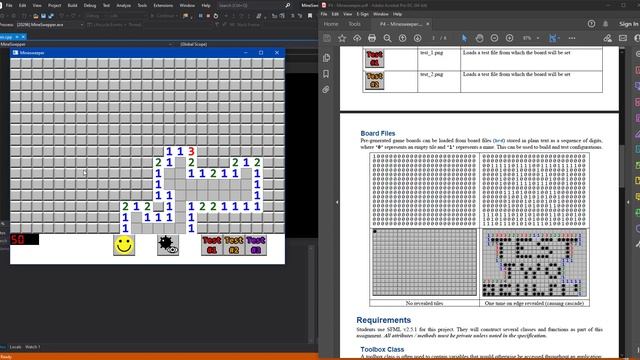Click the Acrobat fill and sign pen icon
640x360 pixels.
(607, 38)
